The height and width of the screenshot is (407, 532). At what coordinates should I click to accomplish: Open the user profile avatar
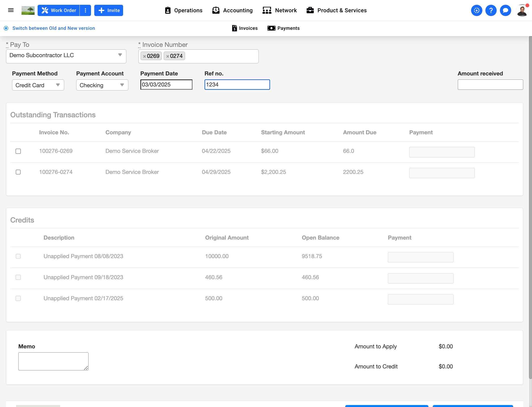pos(522,11)
